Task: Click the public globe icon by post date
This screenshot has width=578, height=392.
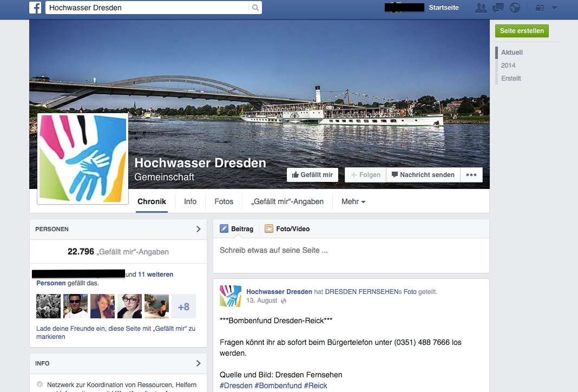Action: point(284,301)
